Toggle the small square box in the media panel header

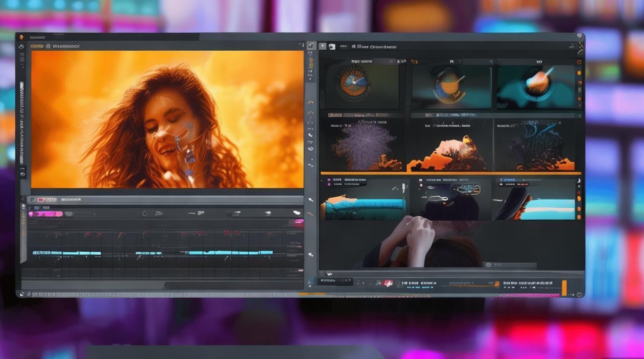pyautogui.click(x=322, y=46)
